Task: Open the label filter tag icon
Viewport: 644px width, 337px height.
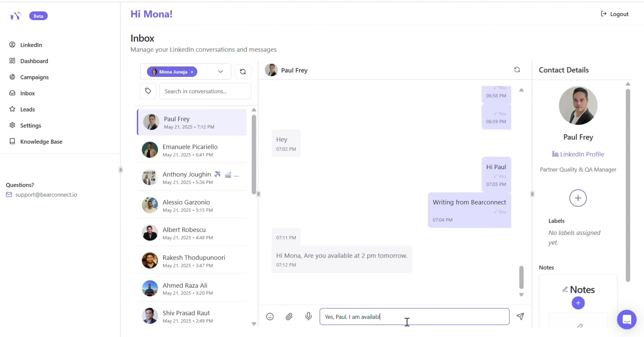Action: [x=148, y=91]
